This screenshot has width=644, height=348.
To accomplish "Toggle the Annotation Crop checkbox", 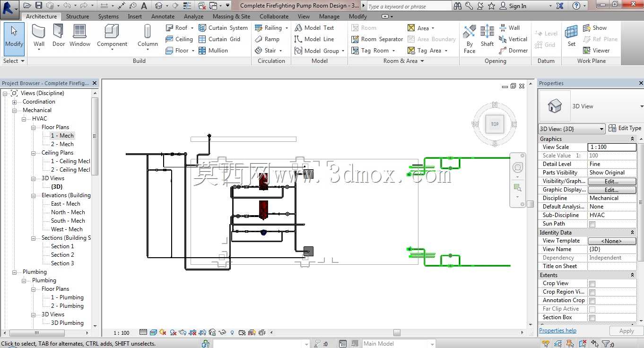I will coord(592,301).
